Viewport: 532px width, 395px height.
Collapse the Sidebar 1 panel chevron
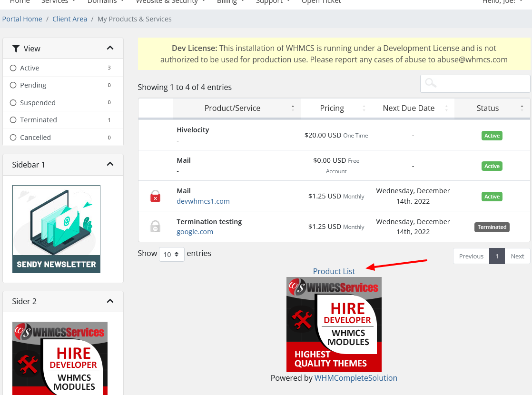pos(110,164)
